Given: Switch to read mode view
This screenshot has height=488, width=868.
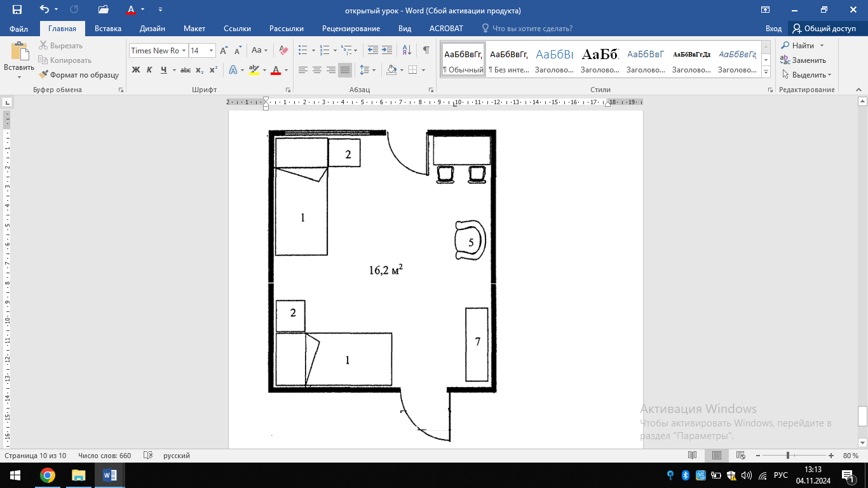Looking at the screenshot, I should (693, 456).
